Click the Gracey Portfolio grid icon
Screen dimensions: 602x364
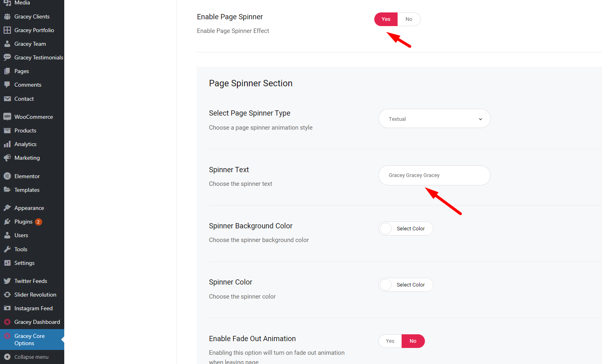(7, 30)
